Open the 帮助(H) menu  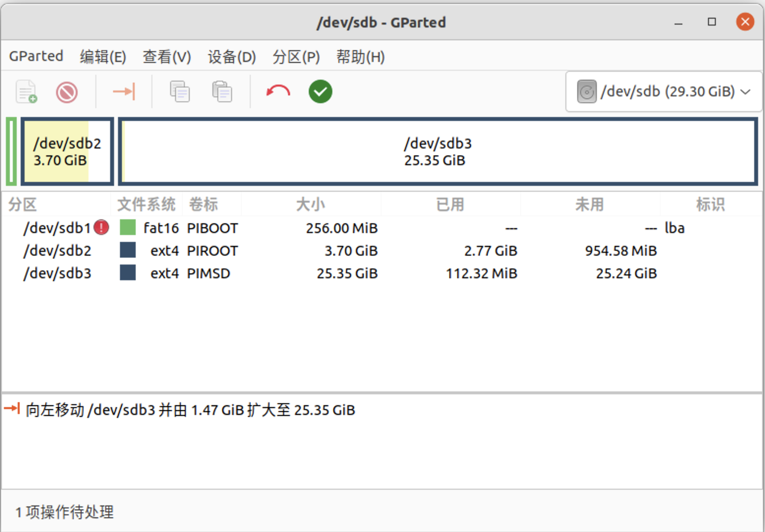click(360, 57)
